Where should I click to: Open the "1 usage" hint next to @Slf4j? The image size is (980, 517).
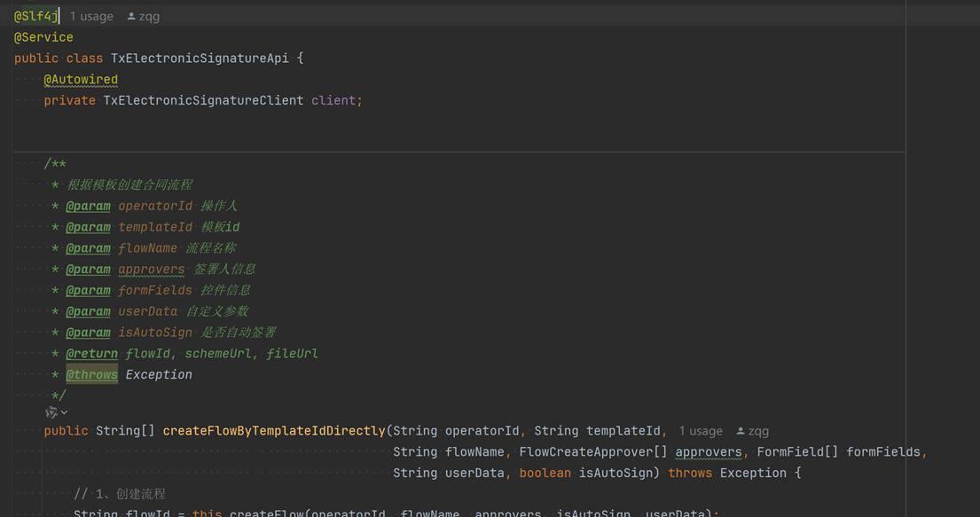91,16
